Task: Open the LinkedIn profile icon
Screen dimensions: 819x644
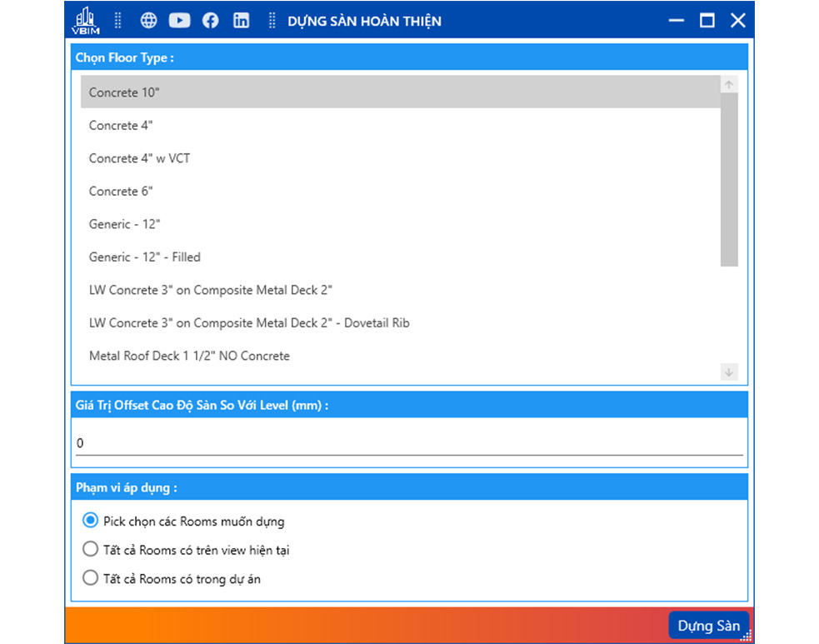Action: (x=241, y=21)
